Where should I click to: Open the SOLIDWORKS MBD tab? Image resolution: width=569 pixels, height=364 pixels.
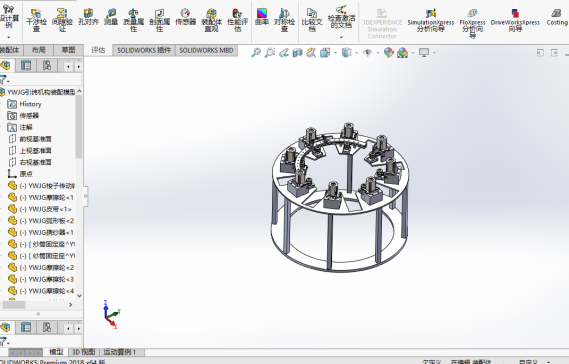206,50
